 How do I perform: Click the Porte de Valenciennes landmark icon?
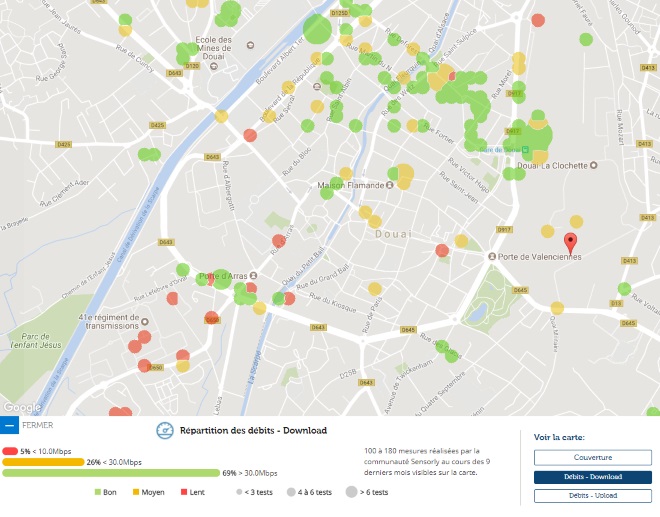(492, 256)
